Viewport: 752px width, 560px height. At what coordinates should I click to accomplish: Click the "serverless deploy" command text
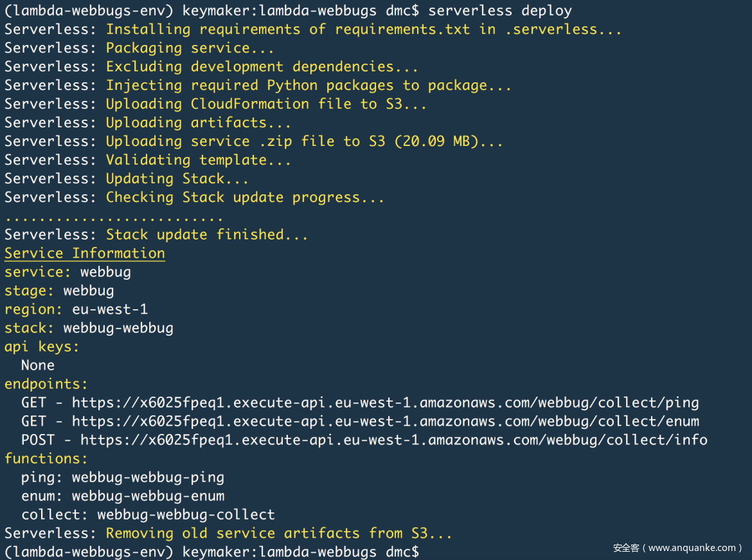coord(499,11)
